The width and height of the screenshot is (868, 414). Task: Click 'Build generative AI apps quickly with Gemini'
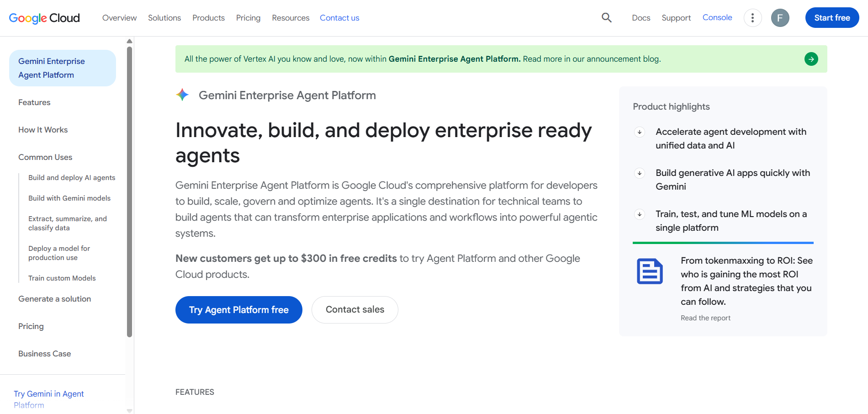point(733,180)
